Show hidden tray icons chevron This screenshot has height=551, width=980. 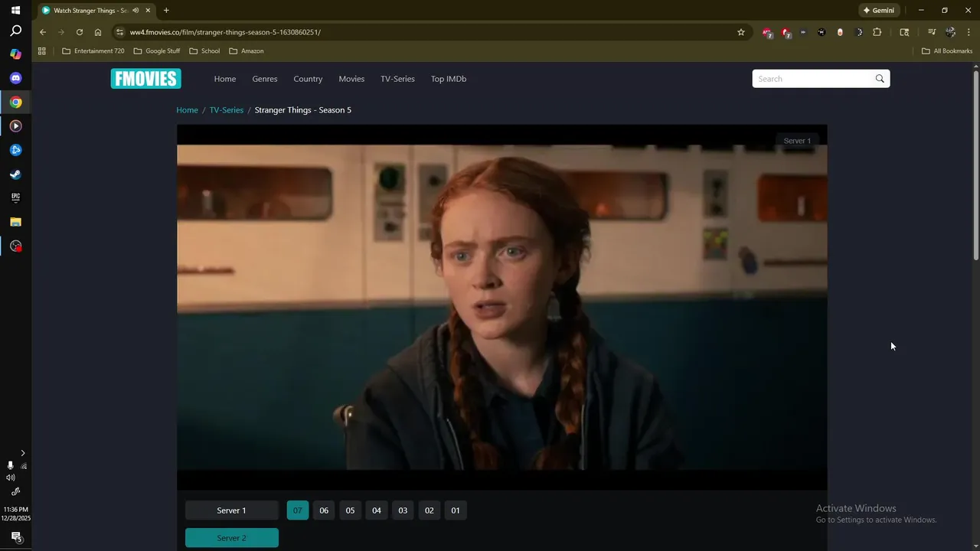[22, 453]
